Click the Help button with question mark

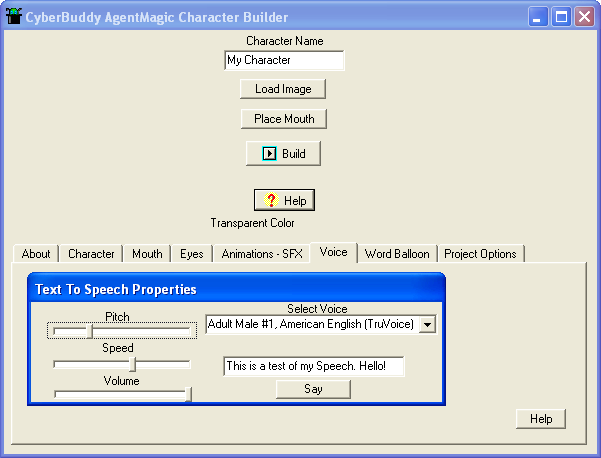point(284,201)
